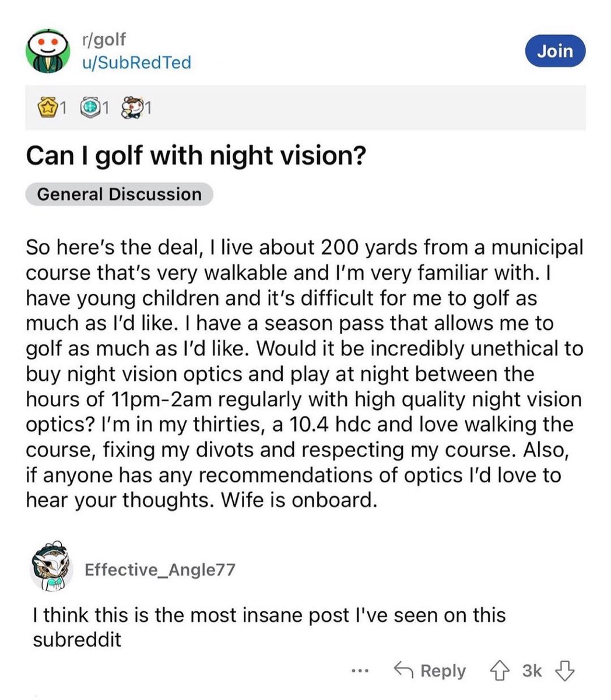Click the reply arrow icon on comment
Screen dimensions: 611x700
coord(403,670)
